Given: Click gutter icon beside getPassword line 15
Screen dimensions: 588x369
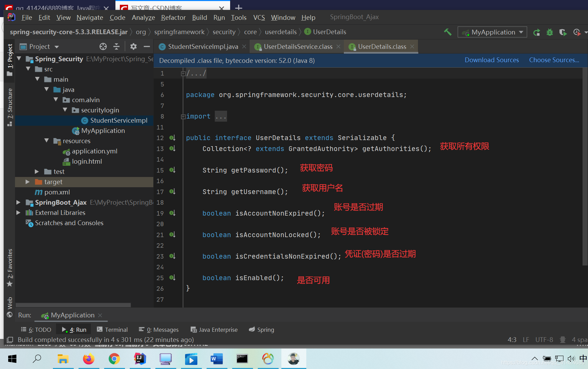Looking at the screenshot, I should [172, 170].
